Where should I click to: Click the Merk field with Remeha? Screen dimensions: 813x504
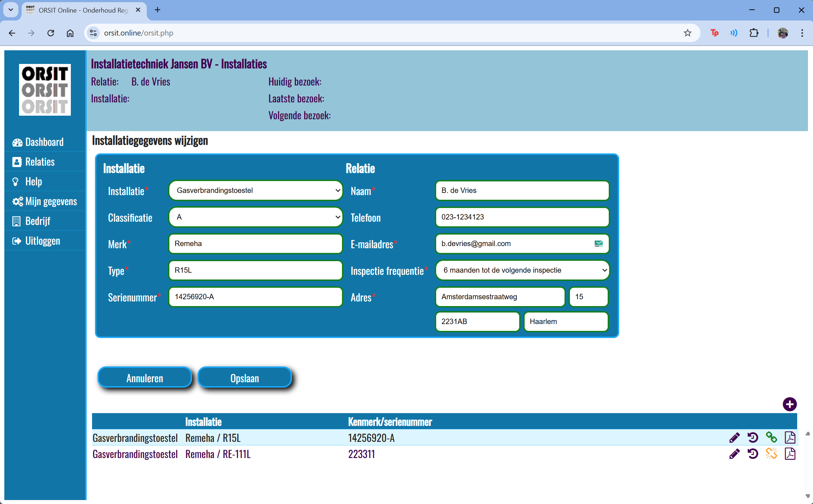[x=256, y=244]
